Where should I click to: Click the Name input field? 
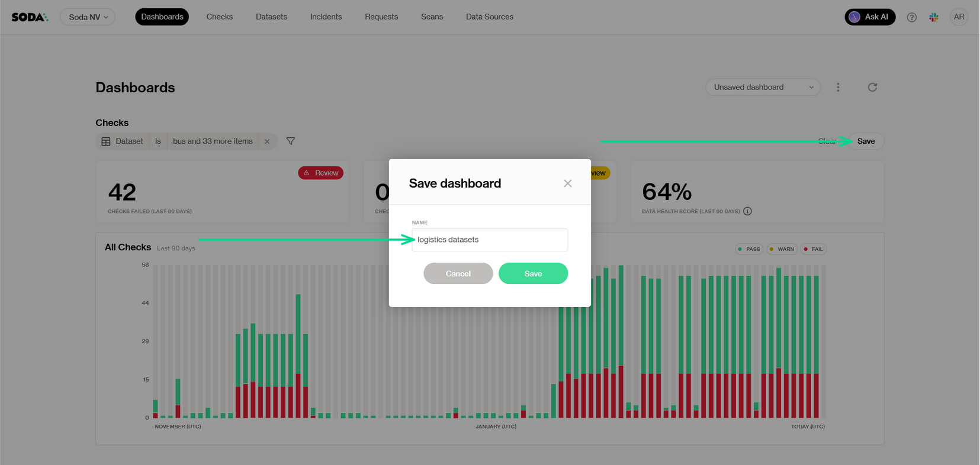[490, 240]
